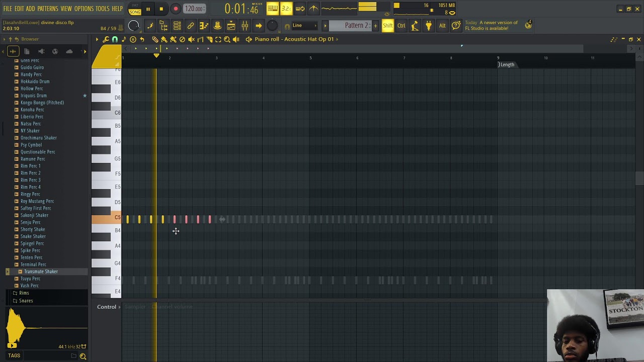This screenshot has width=644, height=362.
Task: Click the right arrow icon in main toolbar
Action: 258,26
